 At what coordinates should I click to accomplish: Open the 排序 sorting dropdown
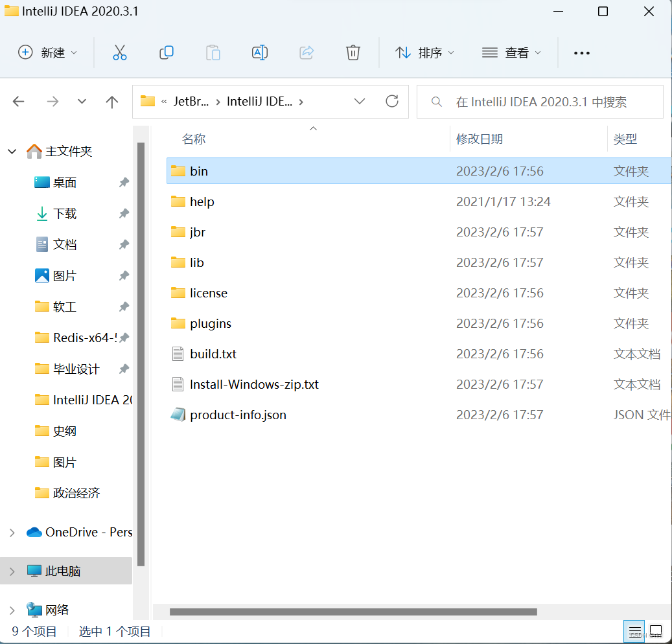coord(424,52)
